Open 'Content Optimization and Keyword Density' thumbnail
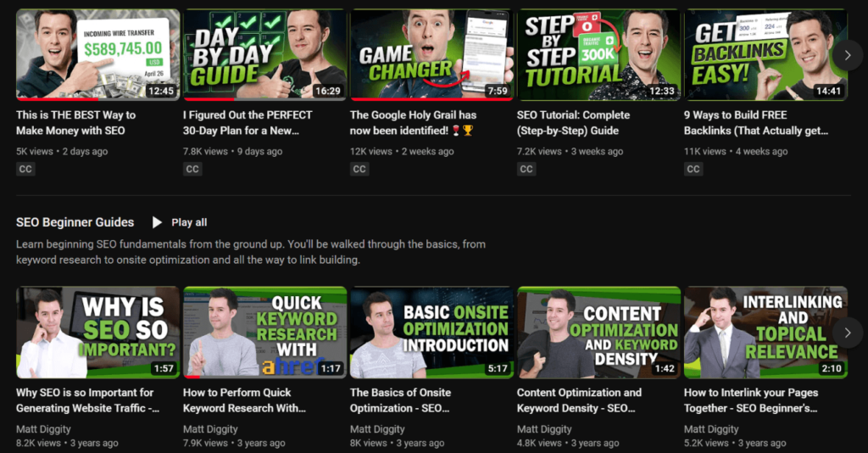 (599, 333)
